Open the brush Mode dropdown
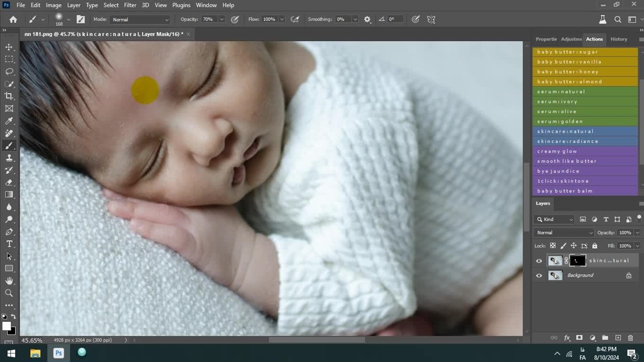This screenshot has height=362, width=644. pos(140,20)
